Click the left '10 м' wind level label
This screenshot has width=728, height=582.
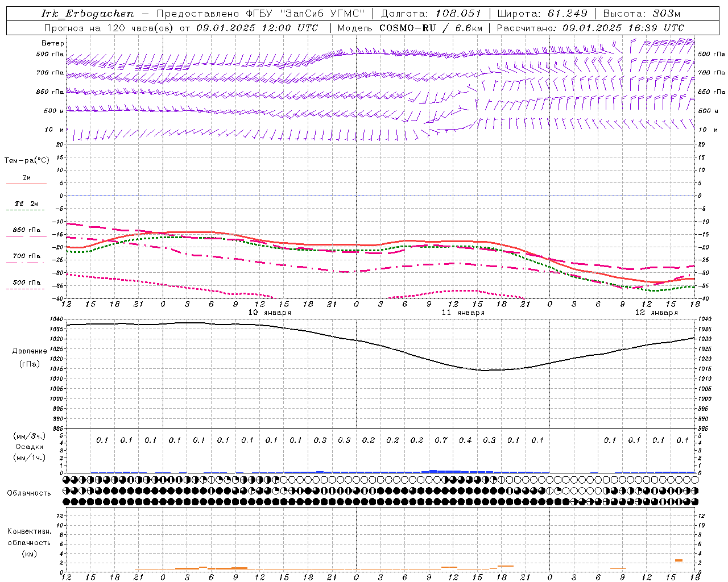point(55,130)
